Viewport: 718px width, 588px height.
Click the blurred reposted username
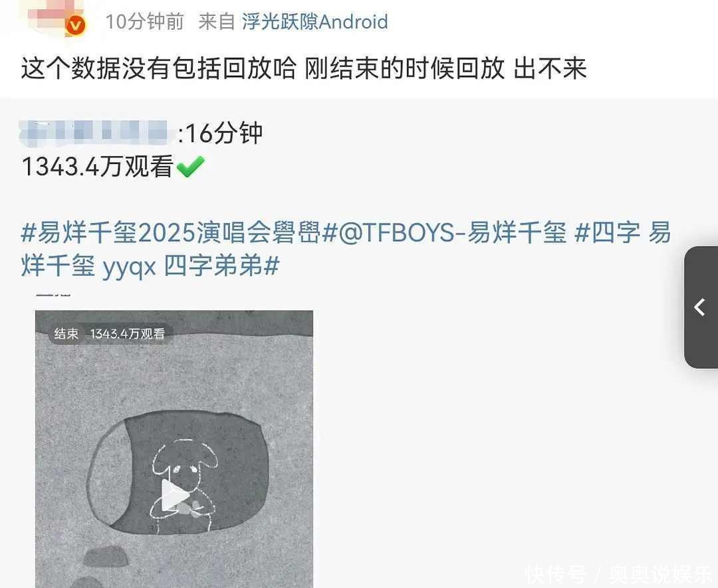coord(94,133)
